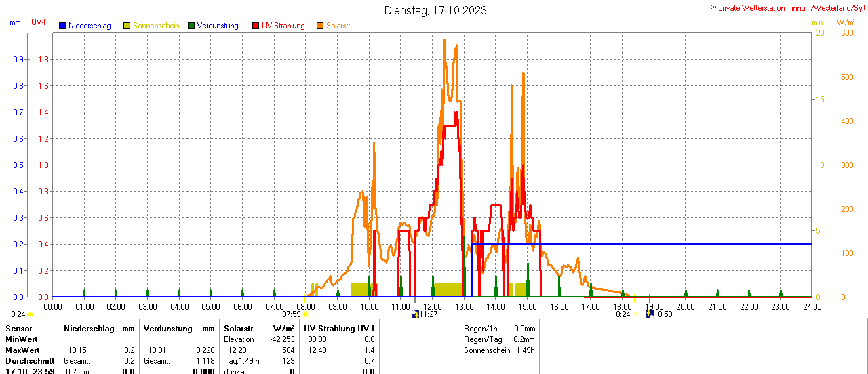The width and height of the screenshot is (868, 374).
Task: Click the red 1.8 value on UV-I axis
Action: (43, 59)
